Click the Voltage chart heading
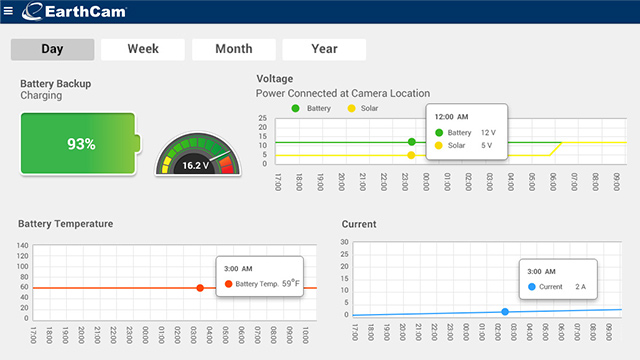The height and width of the screenshot is (360, 640). click(275, 79)
